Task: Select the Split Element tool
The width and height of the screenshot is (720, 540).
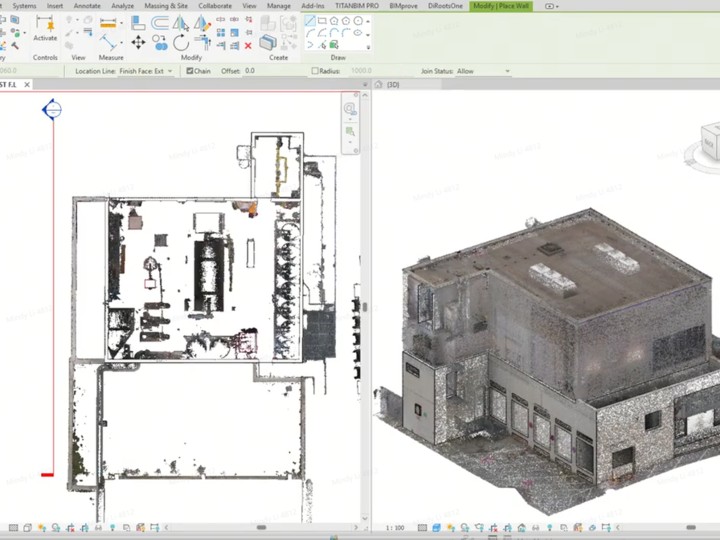Action: 221,19
